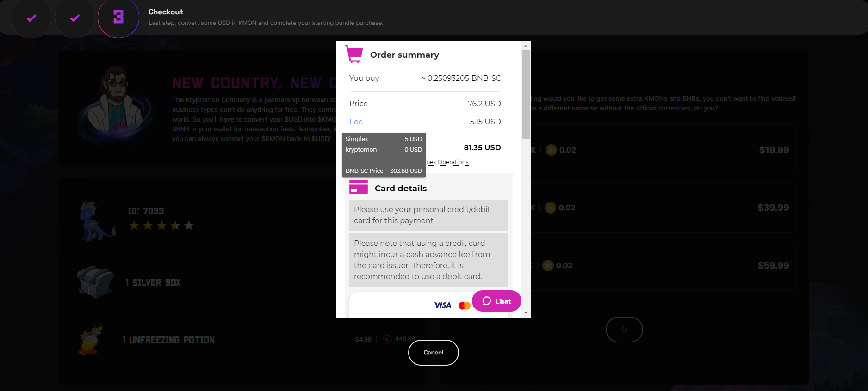This screenshot has width=868, height=391.
Task: Select the step 3 Checkout circle
Action: 118,18
